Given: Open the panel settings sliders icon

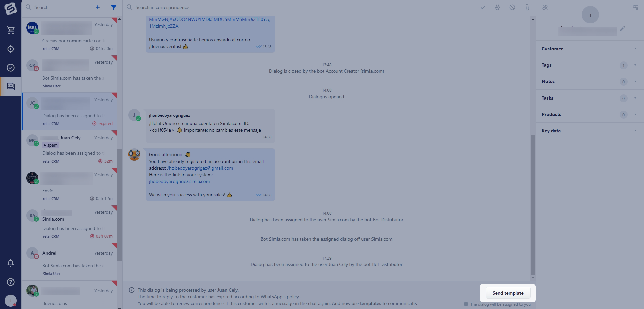Looking at the screenshot, I should 635,7.
